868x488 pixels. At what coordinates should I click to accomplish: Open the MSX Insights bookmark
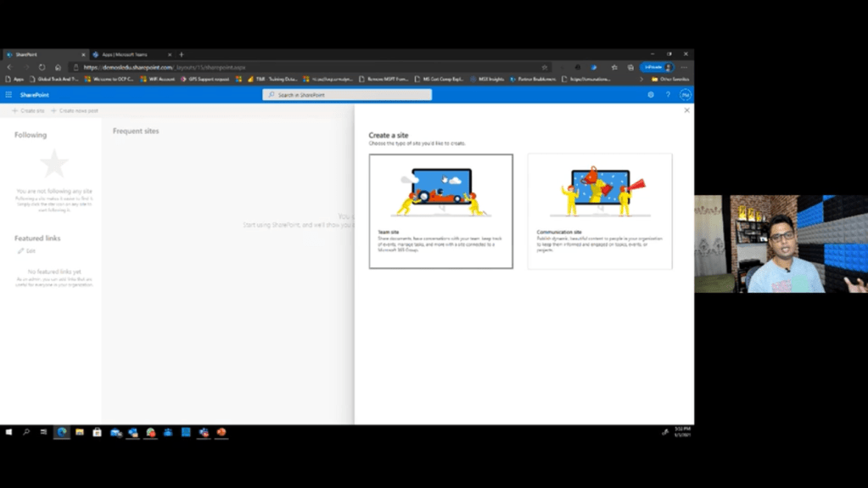click(487, 79)
